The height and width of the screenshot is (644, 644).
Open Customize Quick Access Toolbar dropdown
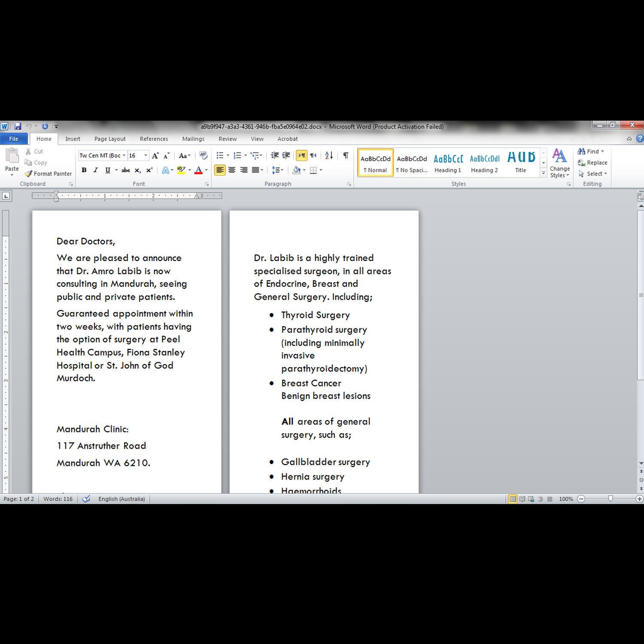click(56, 127)
